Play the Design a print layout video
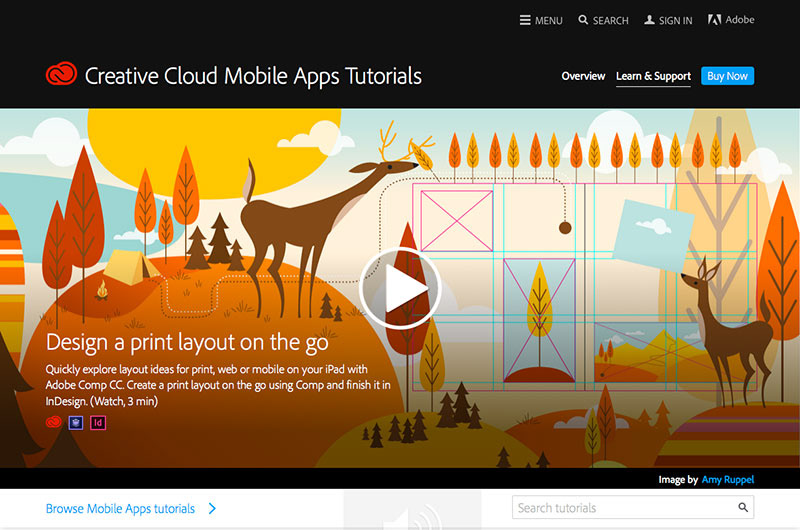Viewport: 800px width, 530px height. point(401,288)
